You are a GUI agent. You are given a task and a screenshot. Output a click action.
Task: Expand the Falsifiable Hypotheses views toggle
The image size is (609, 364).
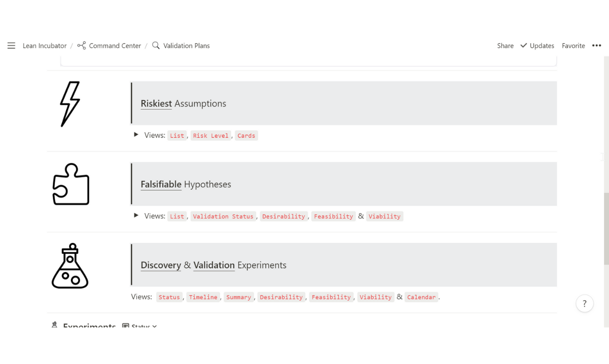[136, 216]
